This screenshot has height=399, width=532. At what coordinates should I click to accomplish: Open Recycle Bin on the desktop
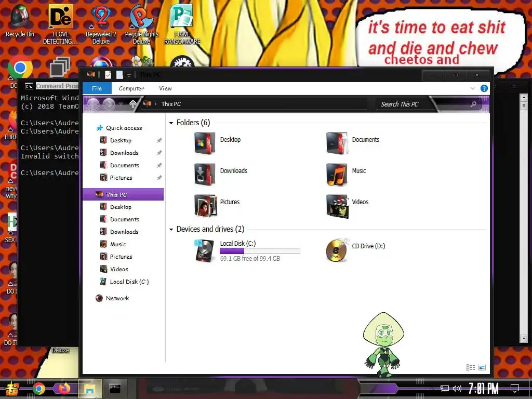click(x=20, y=21)
